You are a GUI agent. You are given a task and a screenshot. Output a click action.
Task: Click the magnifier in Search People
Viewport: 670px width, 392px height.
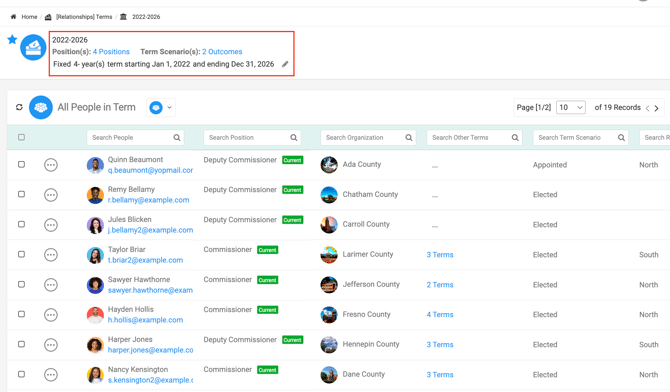coord(177,138)
